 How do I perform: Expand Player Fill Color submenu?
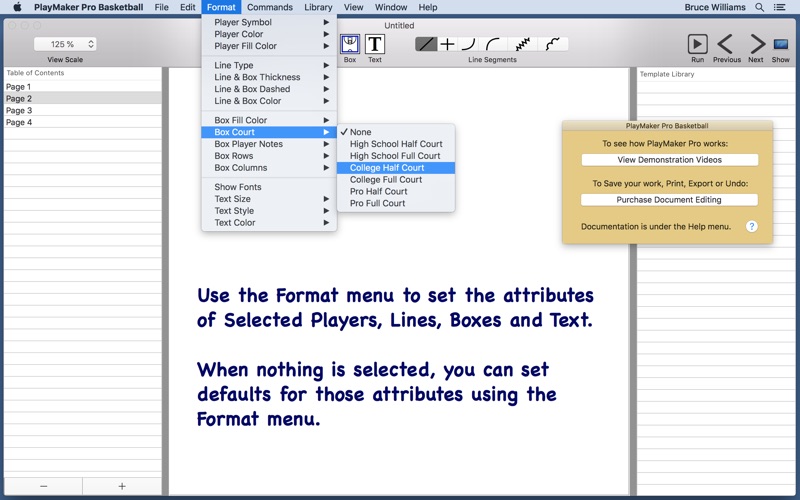point(269,46)
